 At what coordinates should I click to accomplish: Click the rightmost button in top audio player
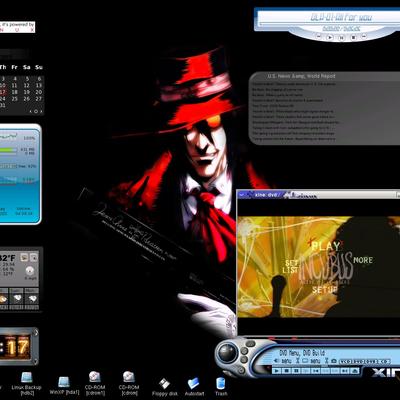[x=364, y=36]
